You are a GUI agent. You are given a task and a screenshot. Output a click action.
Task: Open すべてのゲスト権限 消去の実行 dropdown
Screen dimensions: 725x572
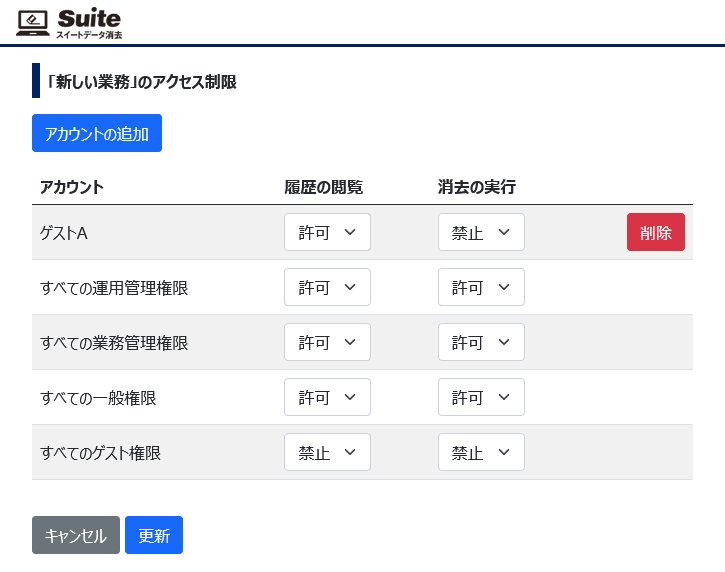tap(481, 452)
